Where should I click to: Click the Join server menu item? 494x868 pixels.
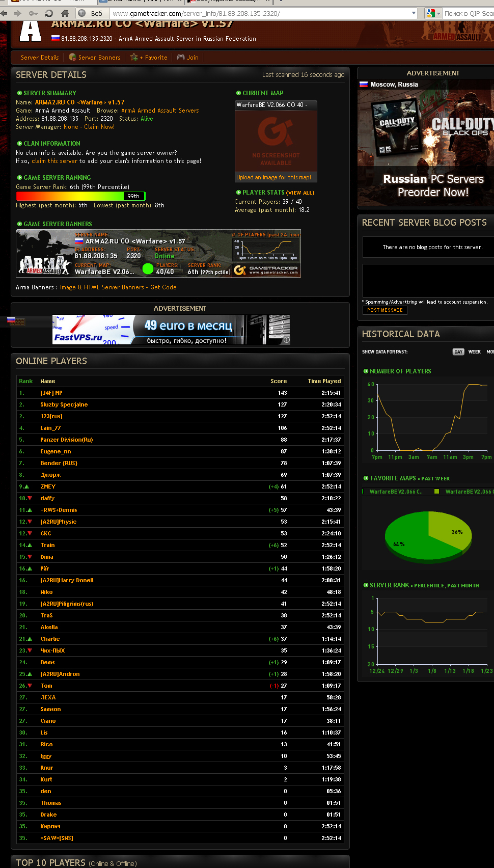point(193,58)
